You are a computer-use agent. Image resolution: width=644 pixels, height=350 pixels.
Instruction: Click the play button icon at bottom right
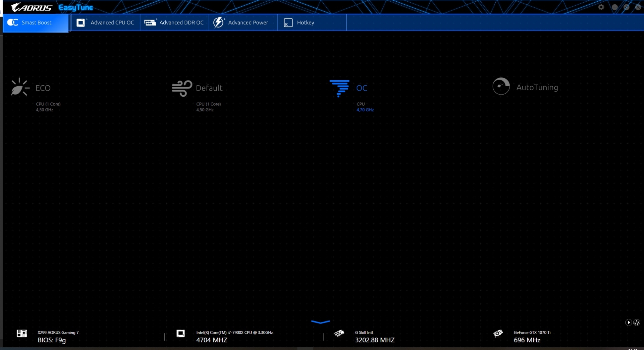[629, 322]
